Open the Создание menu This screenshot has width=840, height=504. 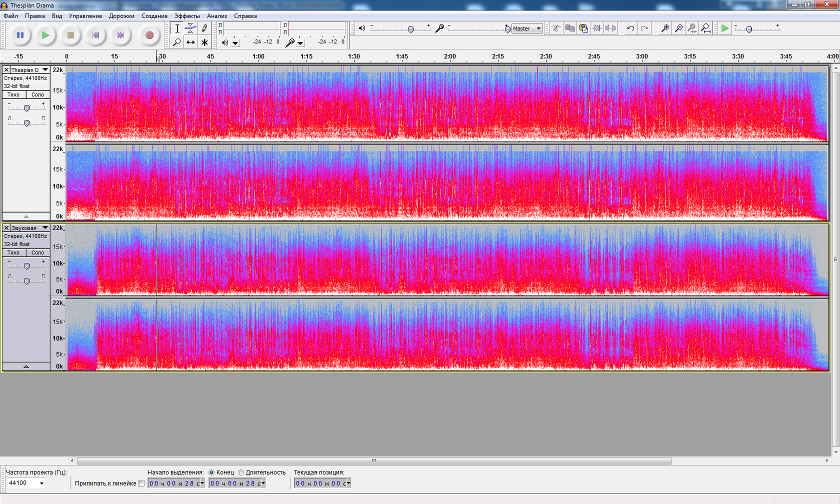[154, 16]
